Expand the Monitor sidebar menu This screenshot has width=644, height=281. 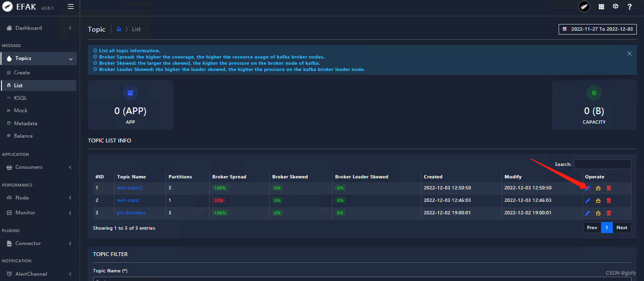pyautogui.click(x=38, y=212)
